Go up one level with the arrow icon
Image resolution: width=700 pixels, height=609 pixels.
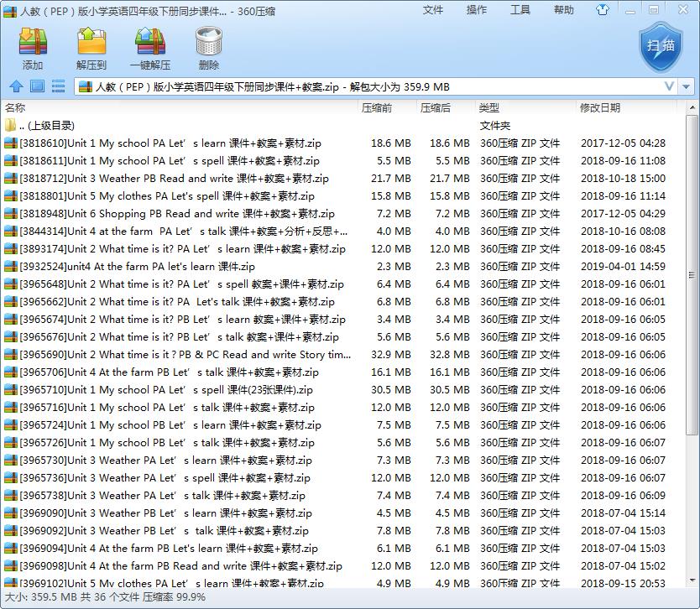[15, 86]
